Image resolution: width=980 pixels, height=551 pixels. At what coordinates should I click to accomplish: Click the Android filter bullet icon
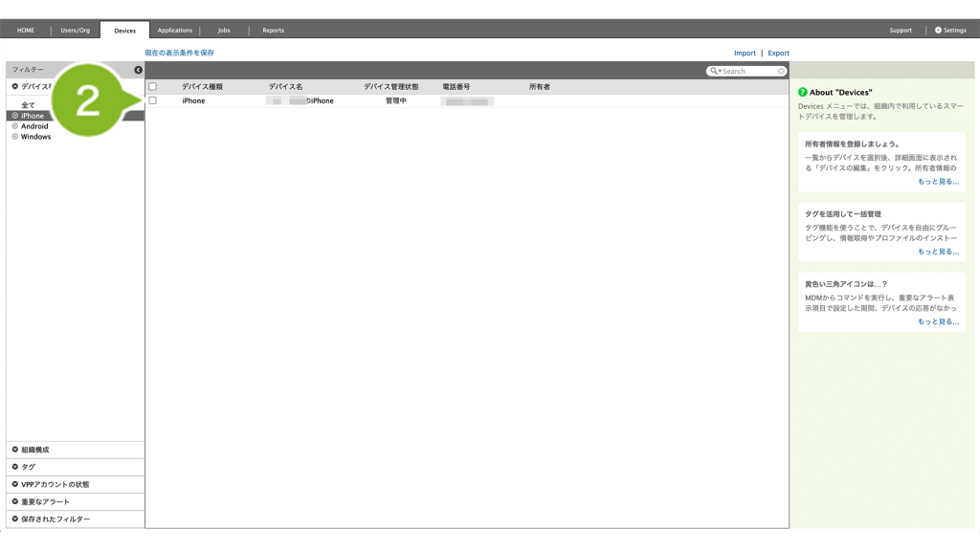pyautogui.click(x=15, y=126)
